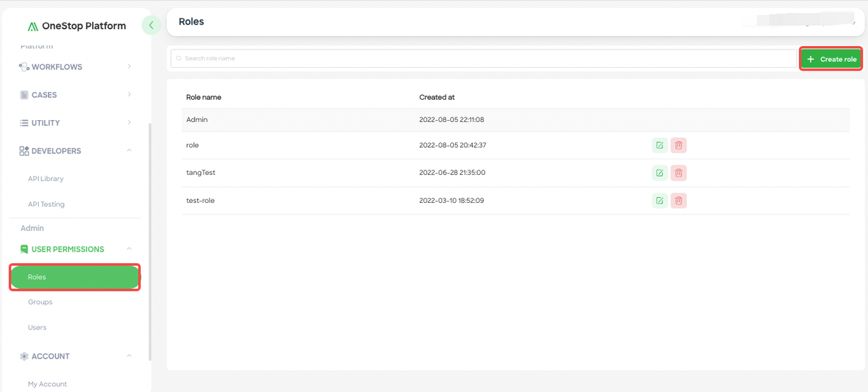Open the edit icon for test-role
868x392 pixels.
click(x=658, y=200)
